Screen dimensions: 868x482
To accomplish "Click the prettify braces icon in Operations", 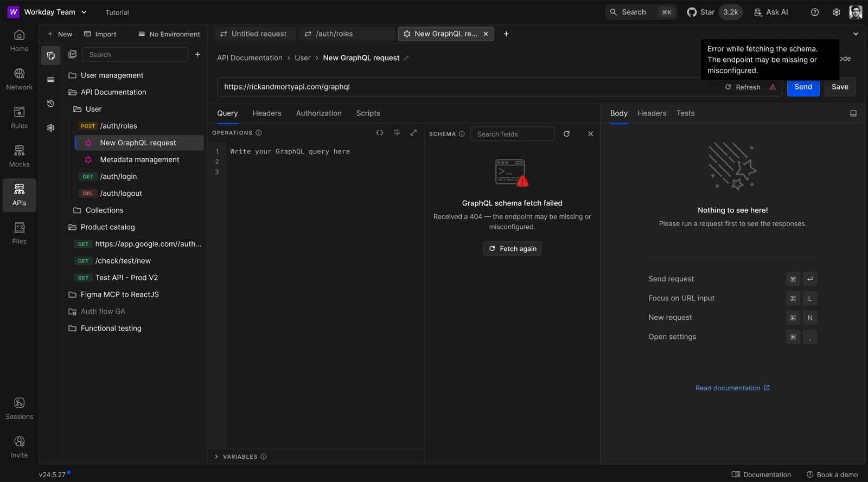I will 380,133.
